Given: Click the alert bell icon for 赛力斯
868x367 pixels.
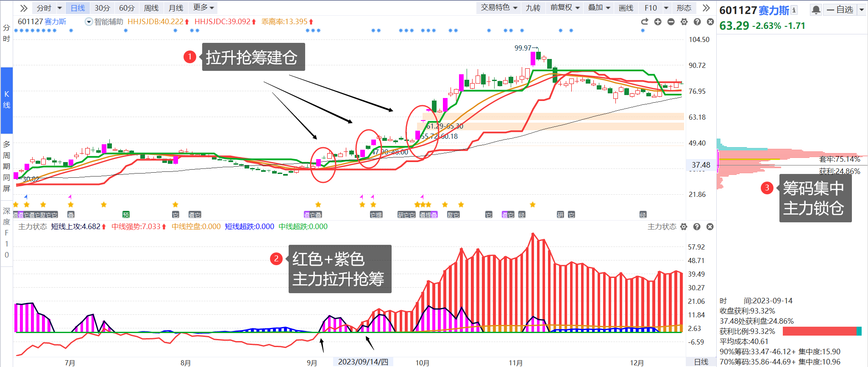Looking at the screenshot, I should click(x=816, y=10).
